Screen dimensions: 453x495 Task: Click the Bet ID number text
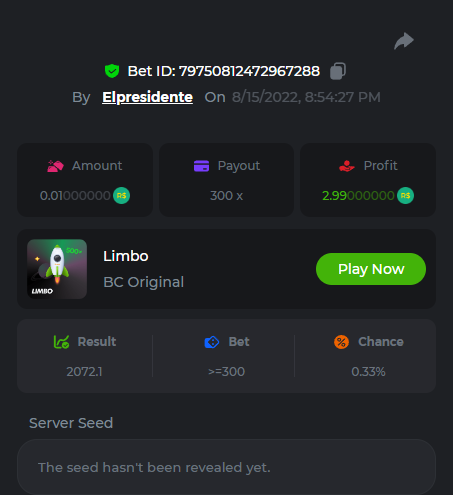(x=249, y=71)
